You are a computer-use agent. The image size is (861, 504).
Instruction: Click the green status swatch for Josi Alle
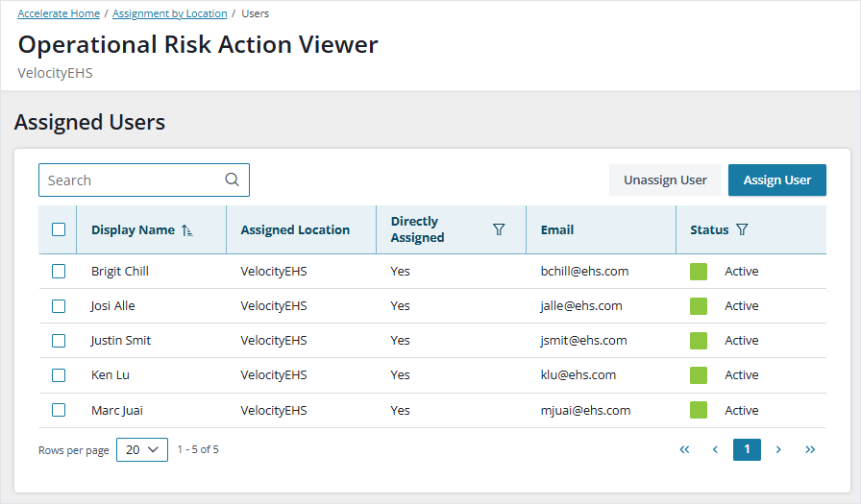(699, 306)
